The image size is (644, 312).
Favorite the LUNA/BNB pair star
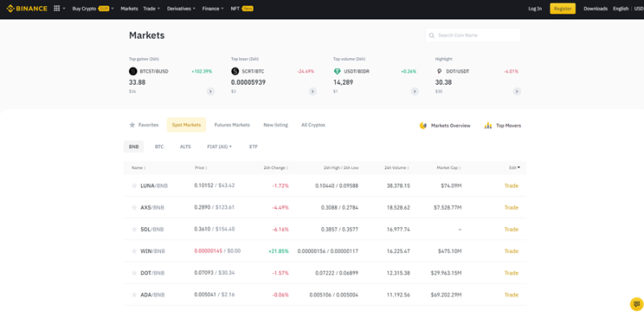point(134,185)
